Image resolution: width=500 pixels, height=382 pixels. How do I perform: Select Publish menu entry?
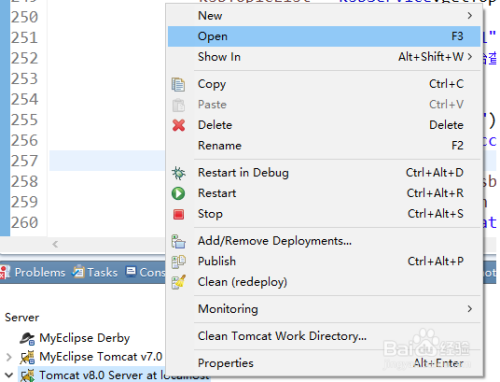[x=324, y=261]
